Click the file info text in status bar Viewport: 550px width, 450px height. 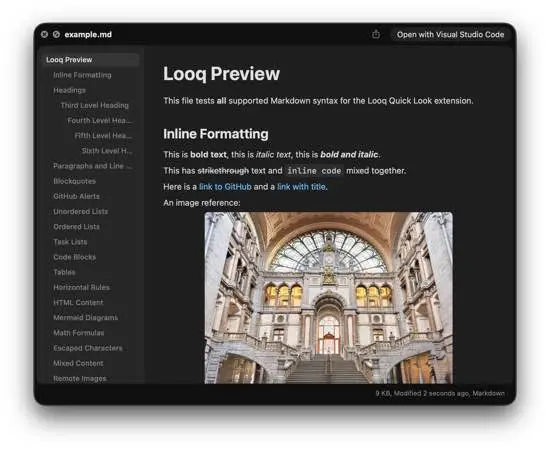pyautogui.click(x=440, y=393)
